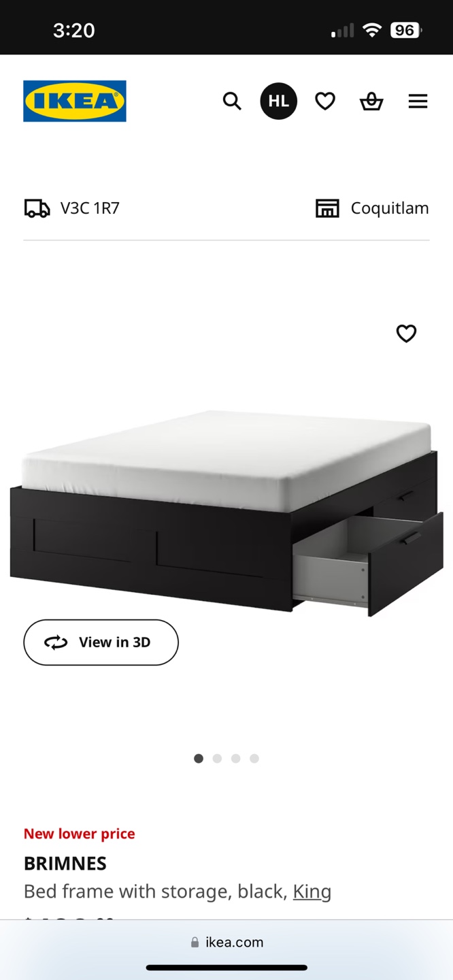453x980 pixels.
Task: Select the second image carousel dot
Action: click(217, 758)
